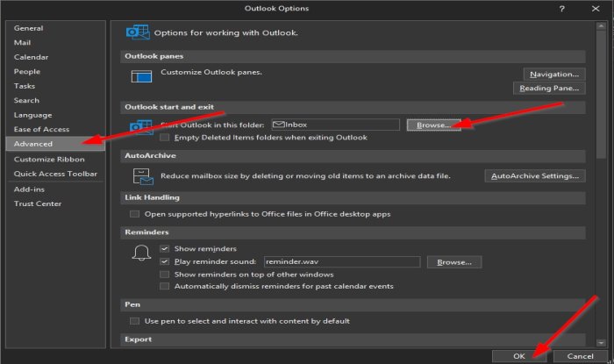
Task: Open the Add-ins category
Action: tap(55, 189)
